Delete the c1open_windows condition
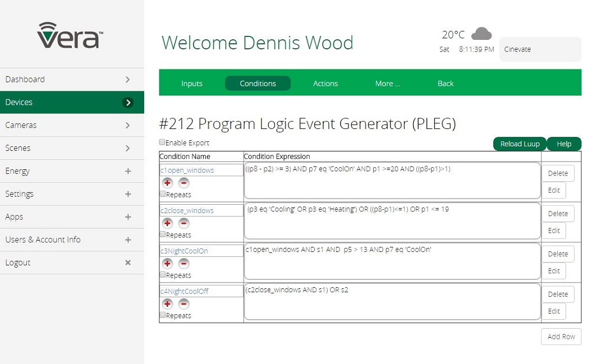 click(x=558, y=173)
